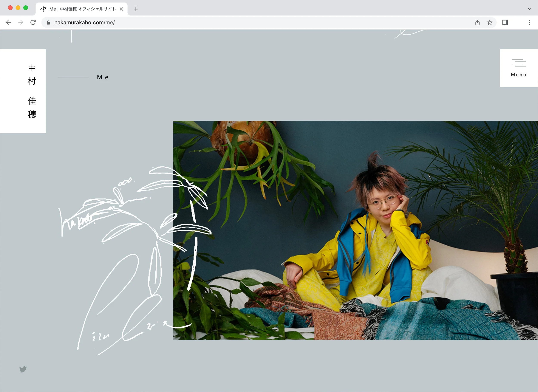The image size is (538, 392).
Task: Click the "Me" page heading text
Action: 102,77
